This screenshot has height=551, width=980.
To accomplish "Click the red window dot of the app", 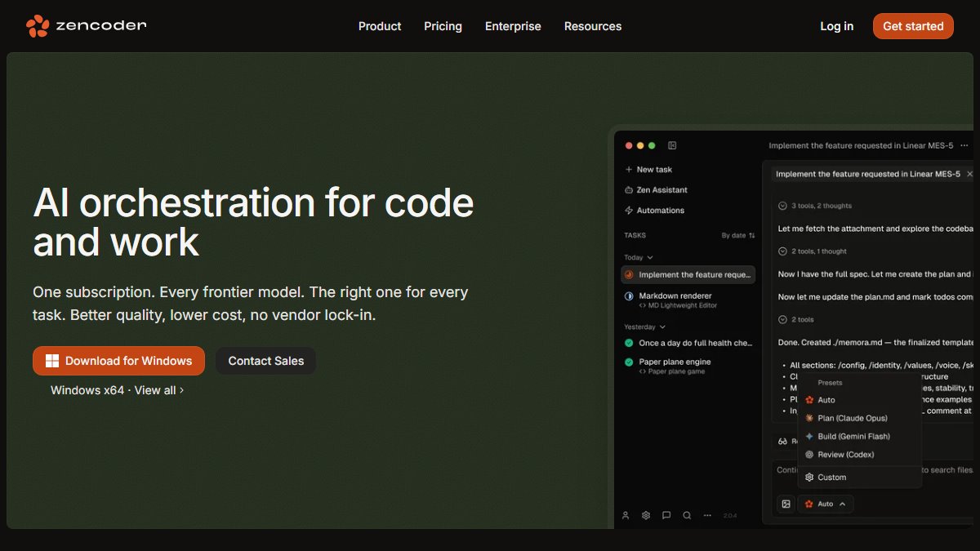I will point(629,145).
